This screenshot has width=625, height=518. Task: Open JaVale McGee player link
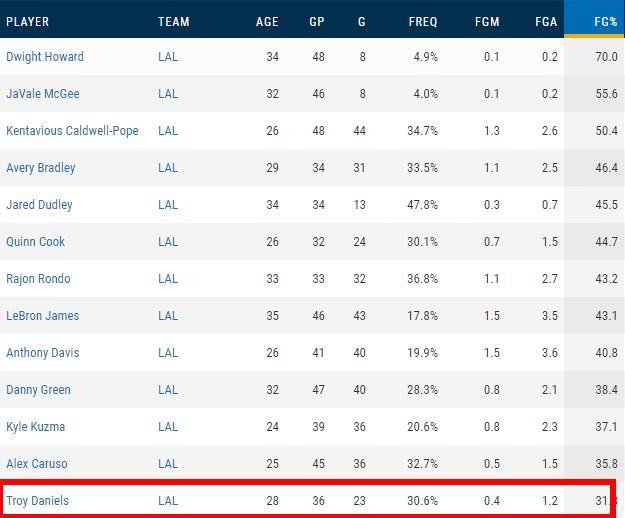pos(43,94)
